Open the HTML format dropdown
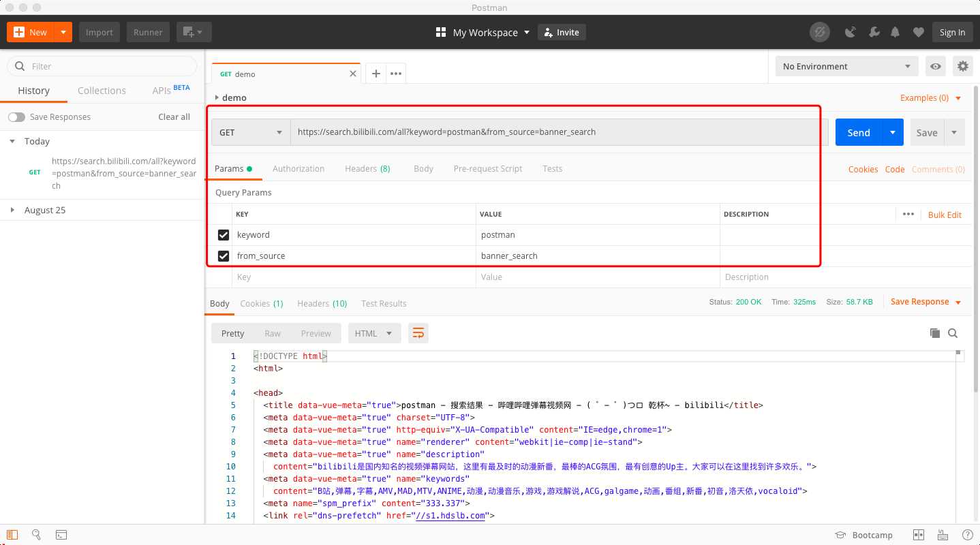The height and width of the screenshot is (545, 980). tap(373, 333)
